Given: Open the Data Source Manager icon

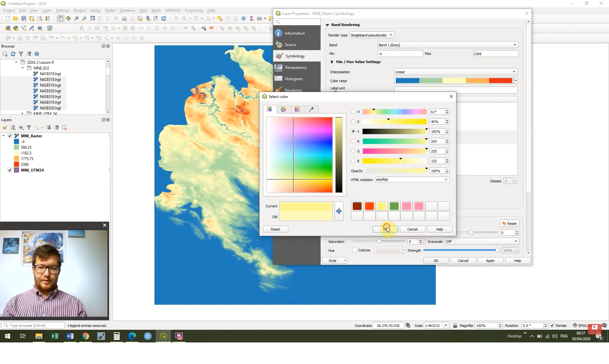Looking at the screenshot, I should click(8, 28).
